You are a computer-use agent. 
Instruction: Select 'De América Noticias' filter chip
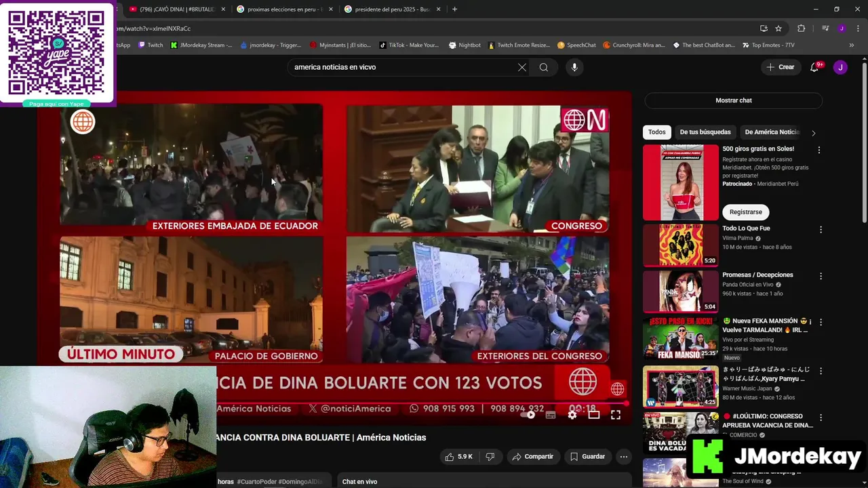(772, 132)
